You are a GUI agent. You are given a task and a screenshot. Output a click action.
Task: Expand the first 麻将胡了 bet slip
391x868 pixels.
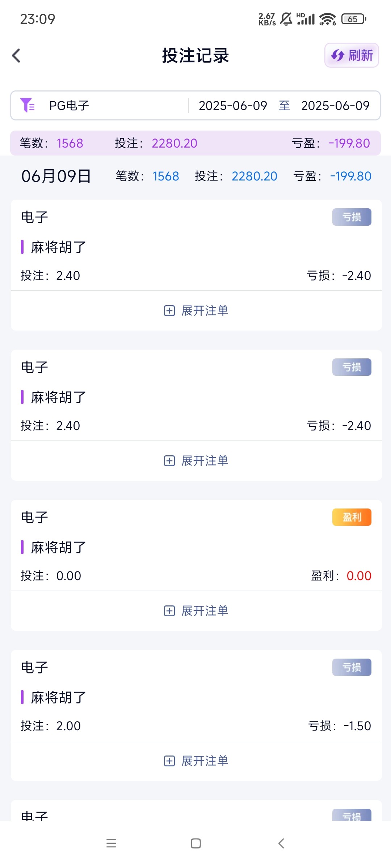pyautogui.click(x=196, y=311)
